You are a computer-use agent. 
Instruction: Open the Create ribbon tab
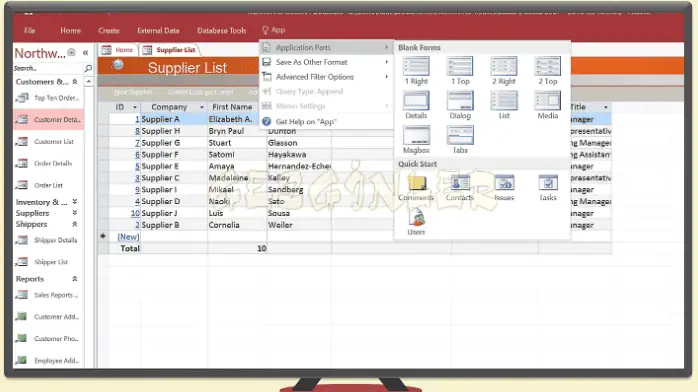coord(109,31)
